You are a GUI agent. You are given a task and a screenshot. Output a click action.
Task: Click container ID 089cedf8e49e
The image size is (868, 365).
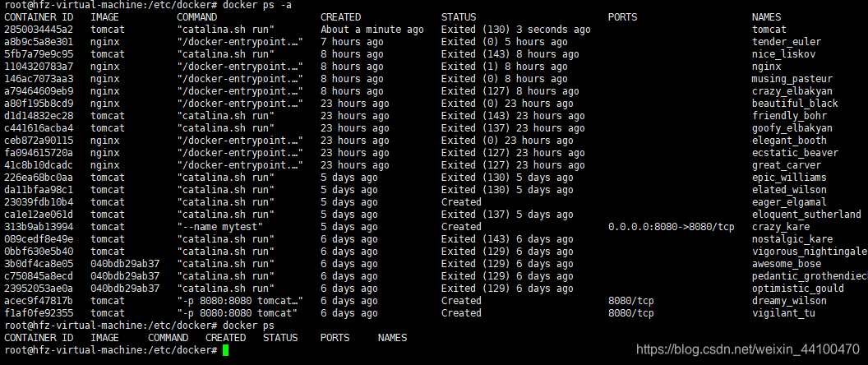click(39, 238)
